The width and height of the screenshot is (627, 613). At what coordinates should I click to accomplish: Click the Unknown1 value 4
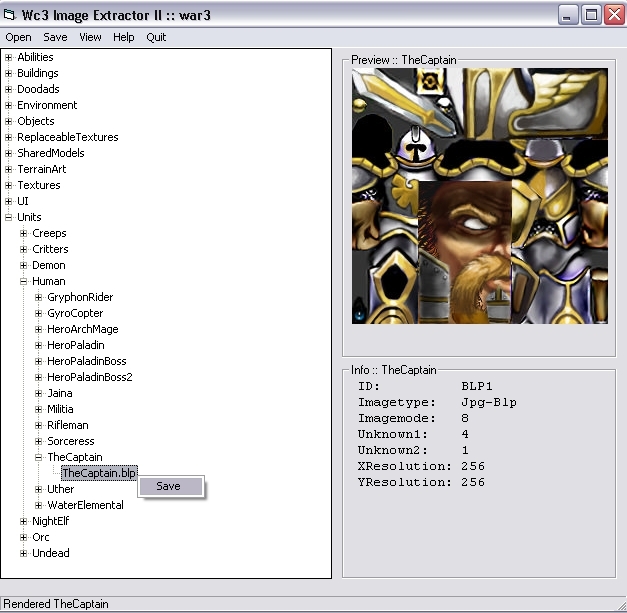point(465,434)
